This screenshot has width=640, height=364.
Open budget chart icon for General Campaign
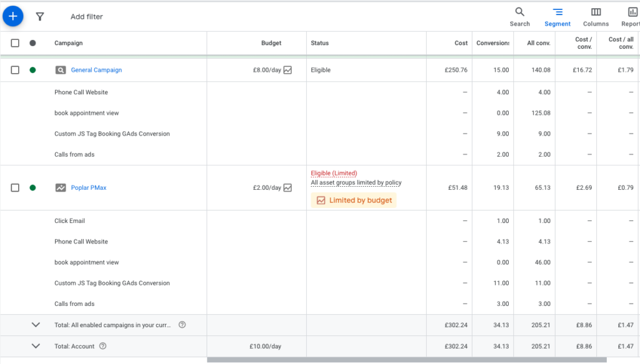tap(287, 70)
